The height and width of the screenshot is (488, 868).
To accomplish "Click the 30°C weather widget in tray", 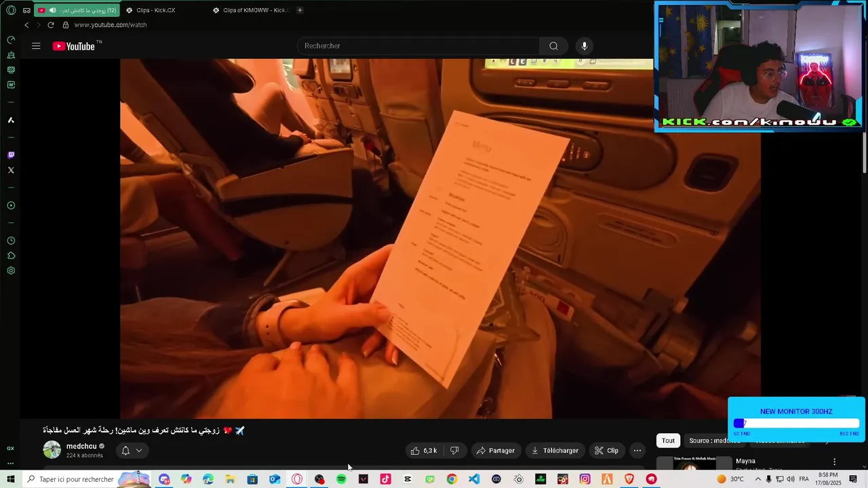I will tap(730, 479).
